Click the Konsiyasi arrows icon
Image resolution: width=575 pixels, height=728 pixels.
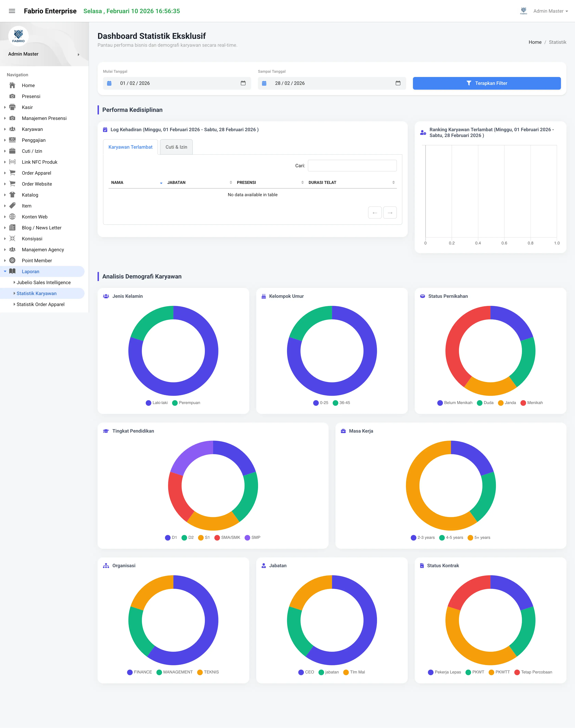pyautogui.click(x=12, y=238)
